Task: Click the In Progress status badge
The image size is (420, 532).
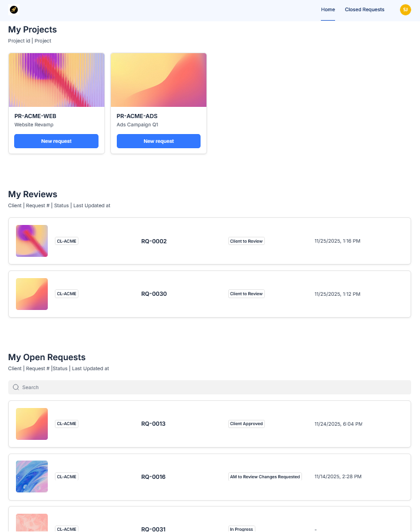Action: [241, 529]
